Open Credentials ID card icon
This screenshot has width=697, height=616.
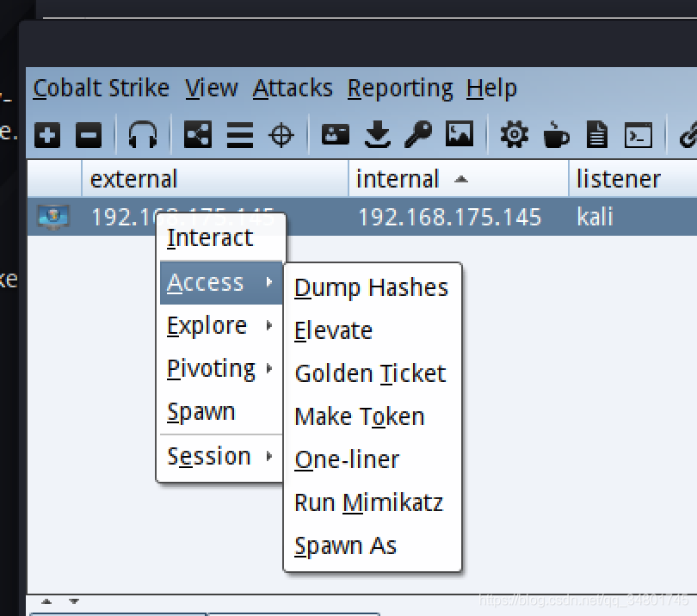336,135
